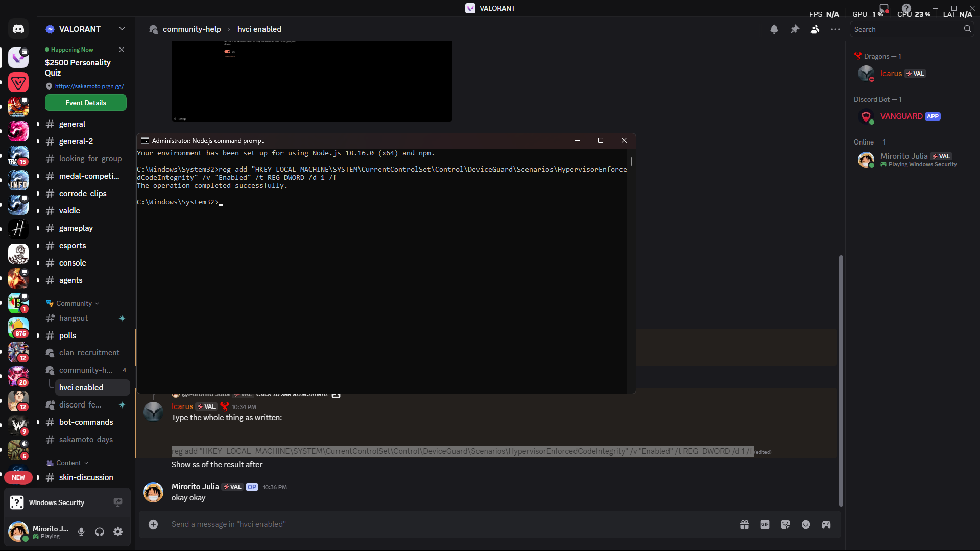Click the "okay okay" message text
Viewport: 980px width, 551px height.
pos(188,498)
